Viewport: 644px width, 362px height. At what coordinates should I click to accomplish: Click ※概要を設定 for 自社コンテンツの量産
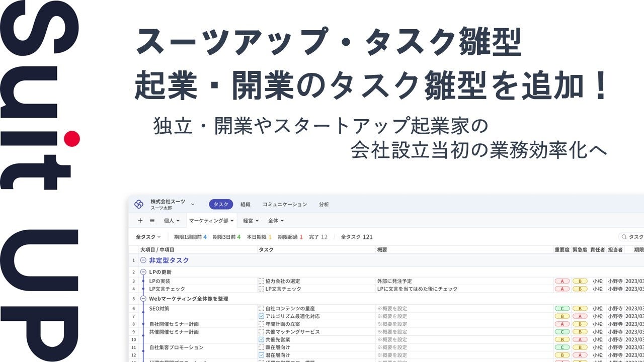tap(392, 308)
